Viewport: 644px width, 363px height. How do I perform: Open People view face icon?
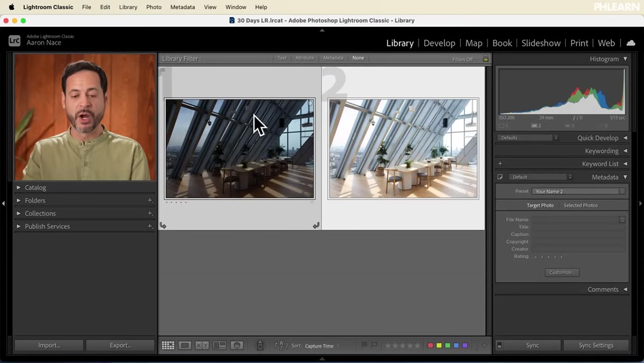click(x=237, y=346)
